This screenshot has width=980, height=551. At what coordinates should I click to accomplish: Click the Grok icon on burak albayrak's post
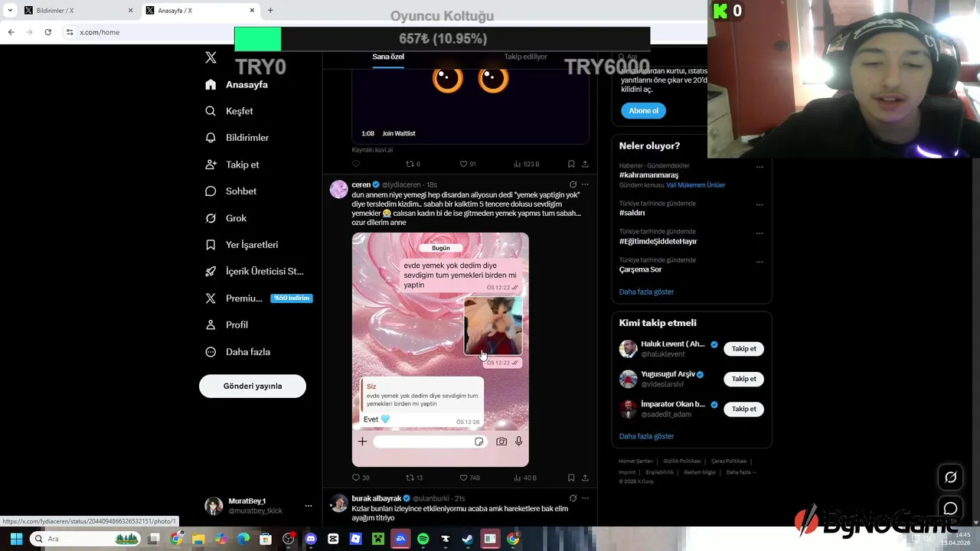[x=573, y=498]
